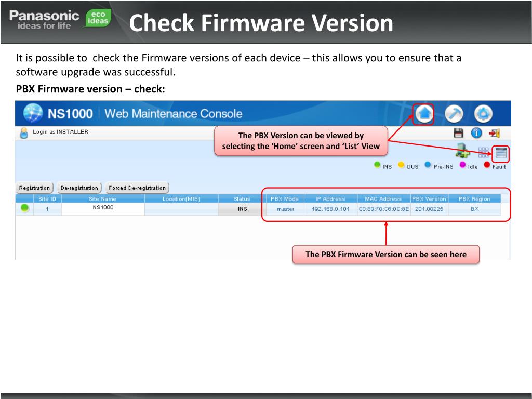Click the red Fault legend dot
Screen dimensions: 532x399
click(x=487, y=165)
